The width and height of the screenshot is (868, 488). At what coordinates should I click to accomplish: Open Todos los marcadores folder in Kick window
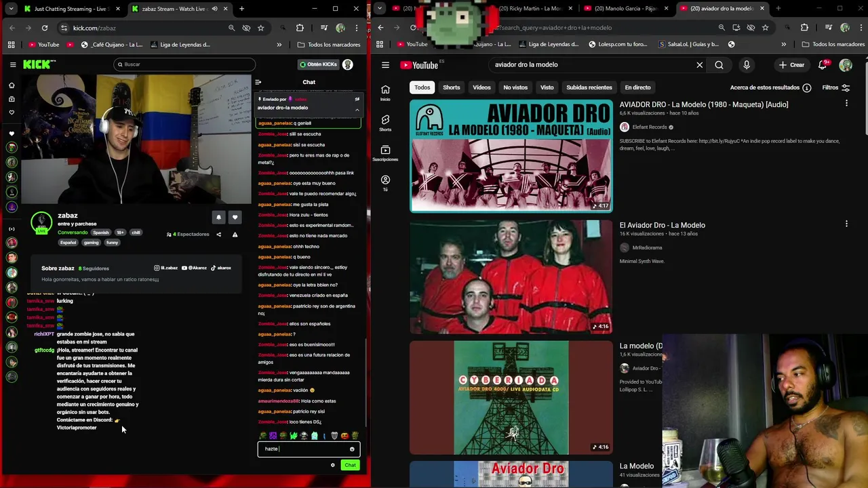point(329,45)
